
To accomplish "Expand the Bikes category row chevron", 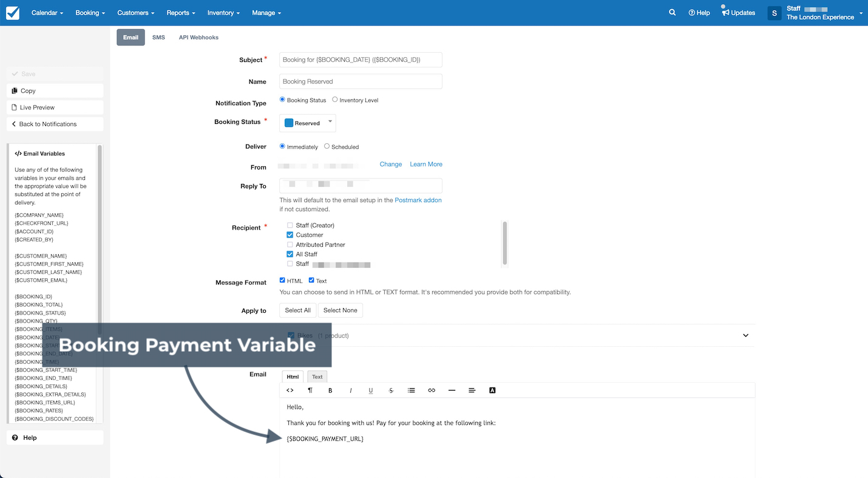I will click(x=746, y=335).
